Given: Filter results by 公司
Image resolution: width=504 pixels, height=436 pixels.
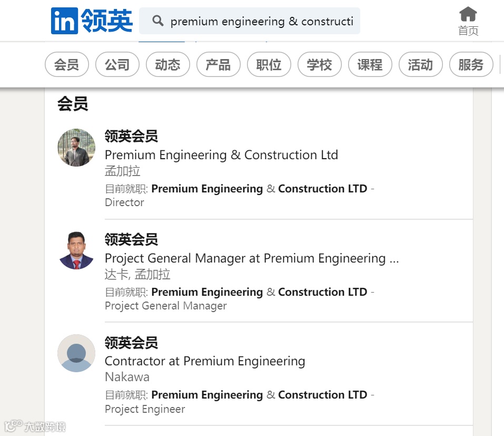Looking at the screenshot, I should click(117, 65).
